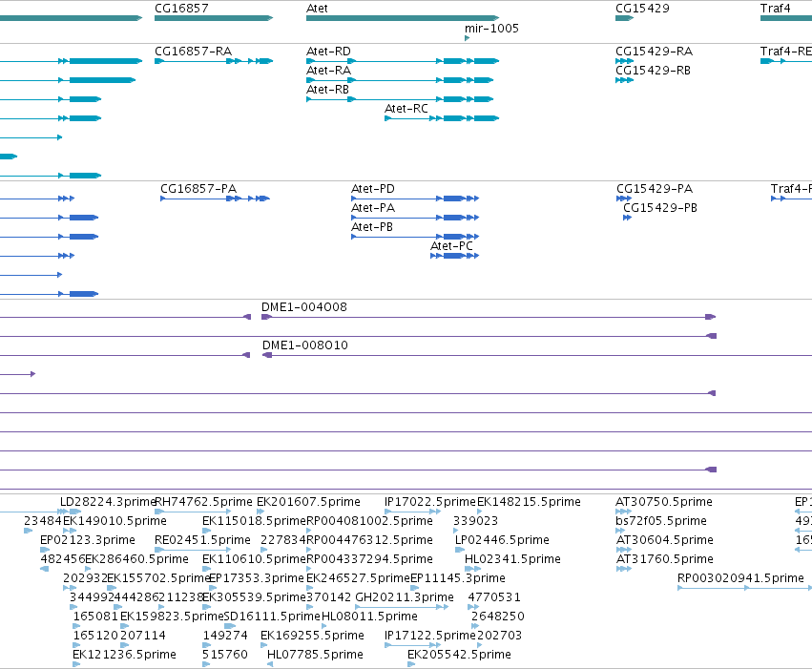Click EST EK115018.5prime
The height and width of the screenshot is (669, 812).
click(x=254, y=521)
